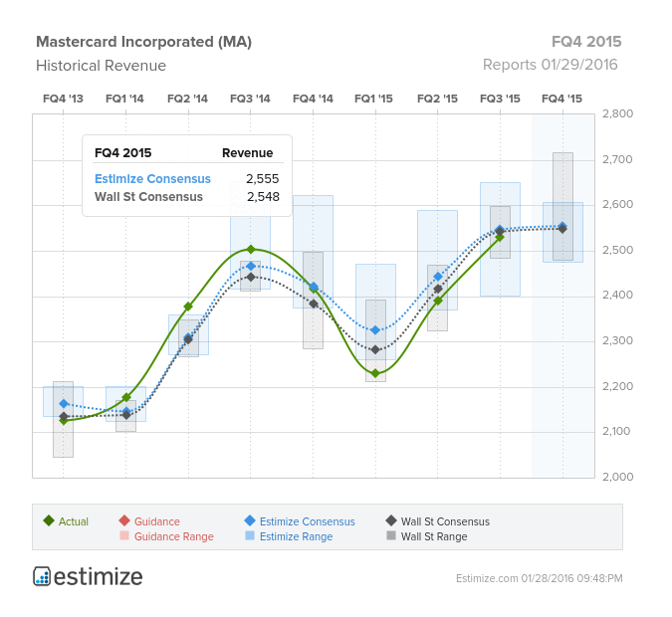Click the Estimize logo icon
Screen dimensions: 672x617
[42, 576]
